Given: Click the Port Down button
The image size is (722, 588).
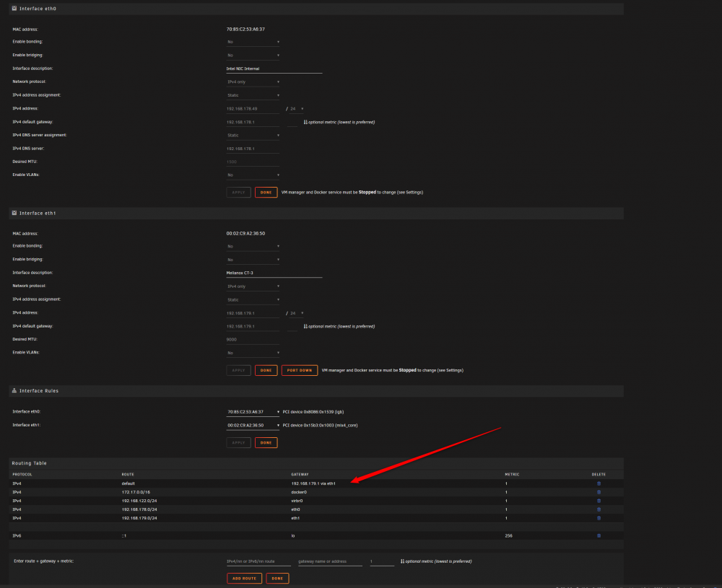Looking at the screenshot, I should (300, 370).
